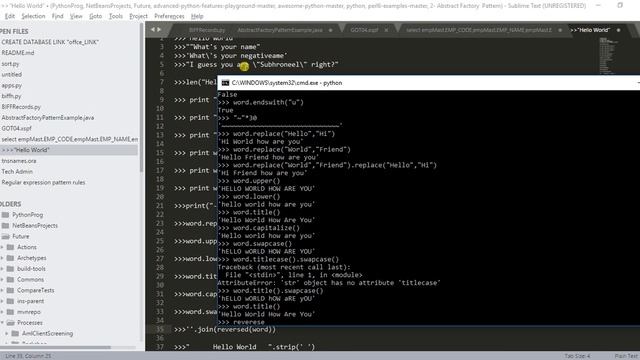640x360 pixels.
Task: Click the Archetypes folder icon
Action: tap(11, 258)
